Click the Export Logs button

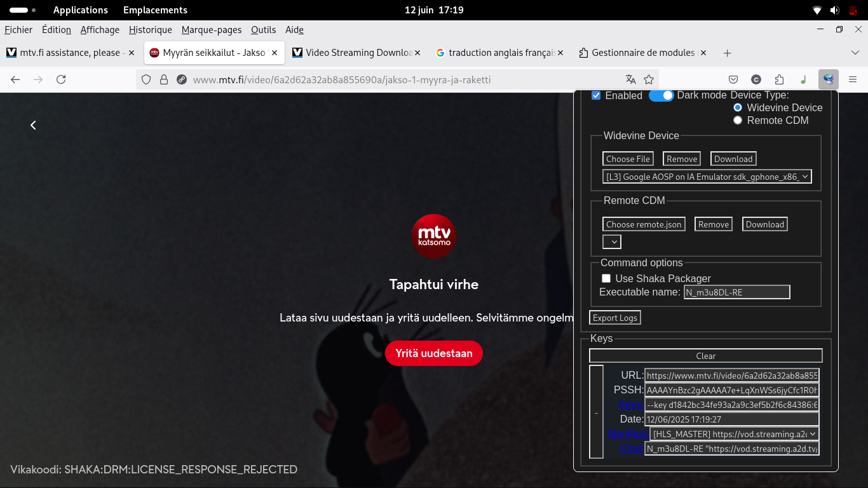coord(615,318)
